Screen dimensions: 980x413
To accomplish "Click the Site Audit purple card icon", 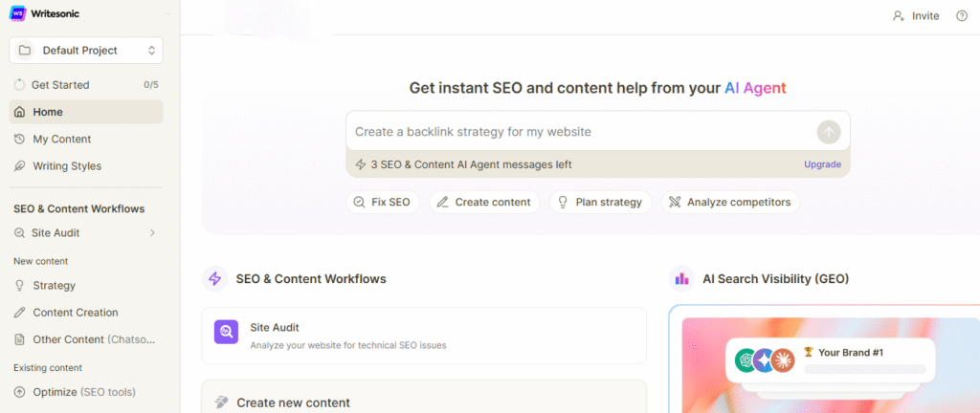I will pos(226,332).
